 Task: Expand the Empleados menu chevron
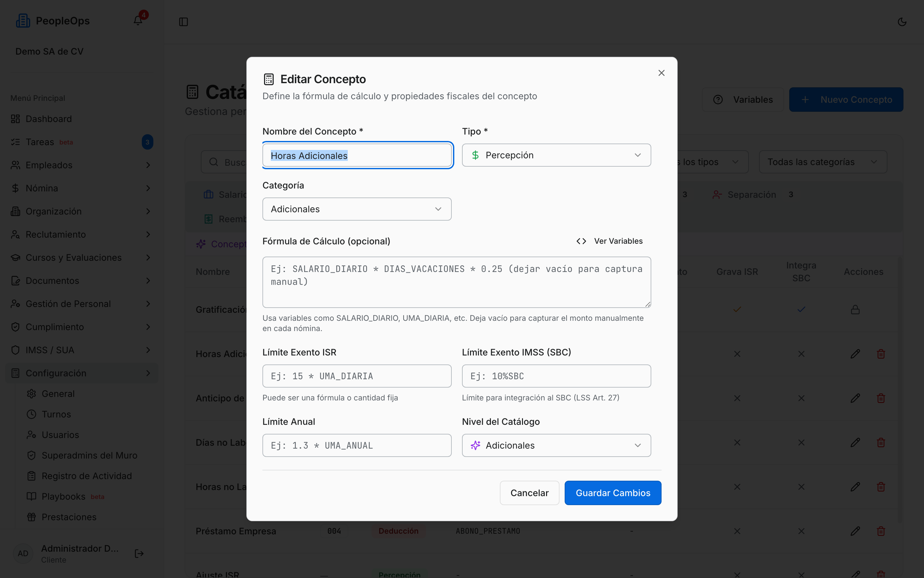[x=148, y=165]
